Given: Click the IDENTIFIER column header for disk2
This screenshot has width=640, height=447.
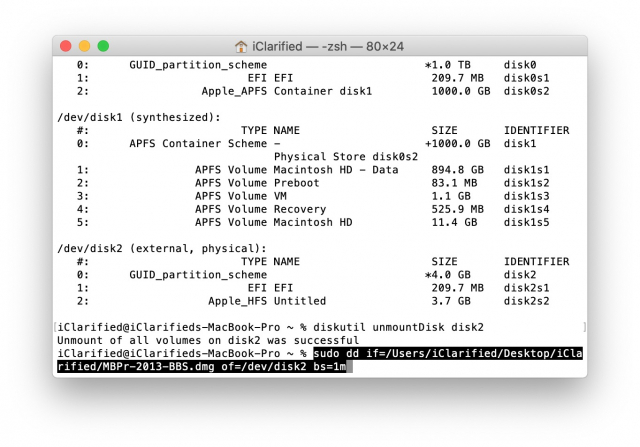Looking at the screenshot, I should 536,262.
